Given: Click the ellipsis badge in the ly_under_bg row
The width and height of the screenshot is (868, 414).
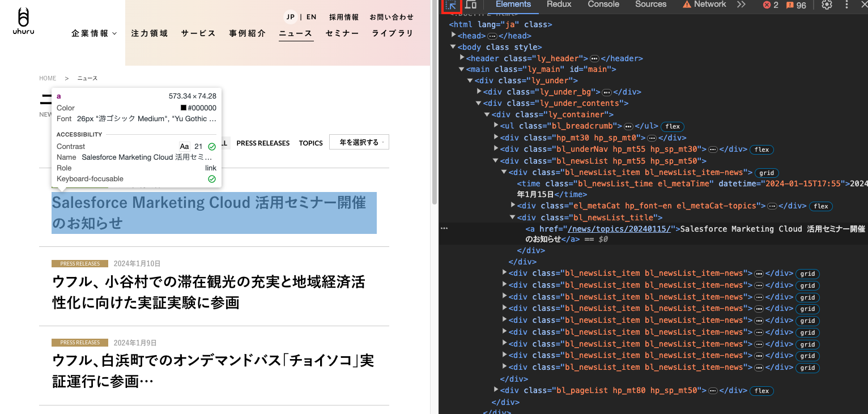Looking at the screenshot, I should (606, 92).
